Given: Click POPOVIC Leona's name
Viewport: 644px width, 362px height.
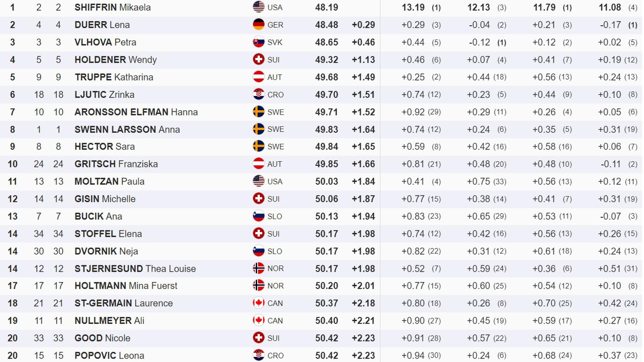Looking at the screenshot, I should coord(109,355).
